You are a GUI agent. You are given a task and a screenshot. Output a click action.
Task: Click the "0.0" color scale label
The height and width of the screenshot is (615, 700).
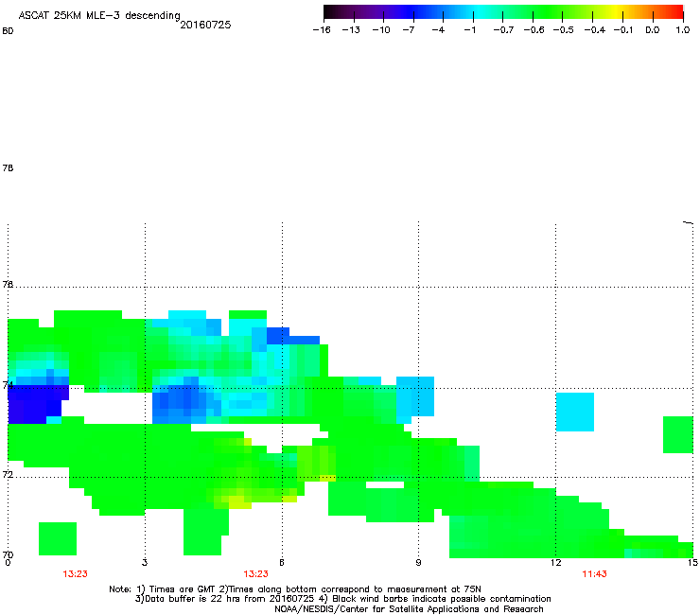[x=653, y=30]
